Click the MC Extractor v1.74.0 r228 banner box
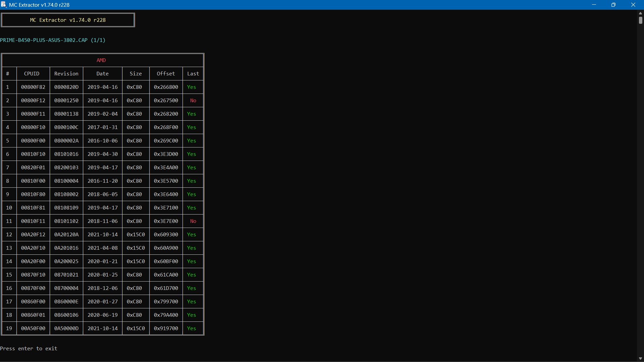 68,20
